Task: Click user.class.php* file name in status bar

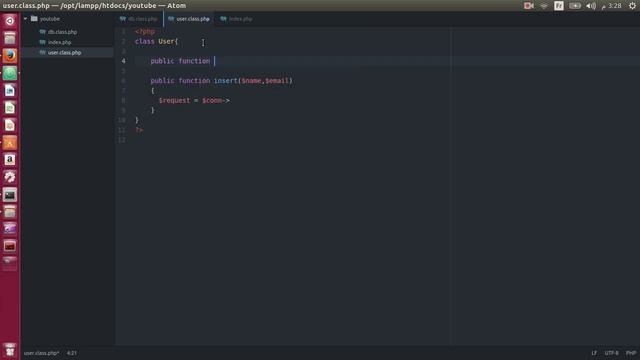Action: [41, 353]
